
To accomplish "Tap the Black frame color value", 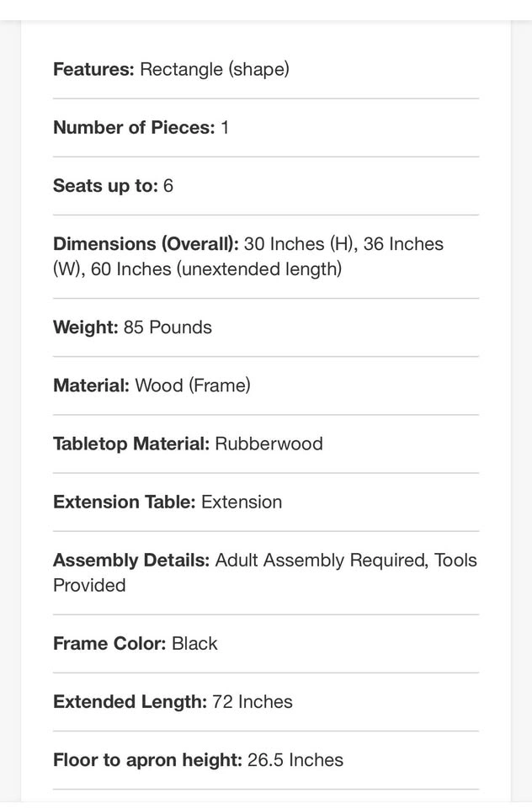I will coord(194,643).
